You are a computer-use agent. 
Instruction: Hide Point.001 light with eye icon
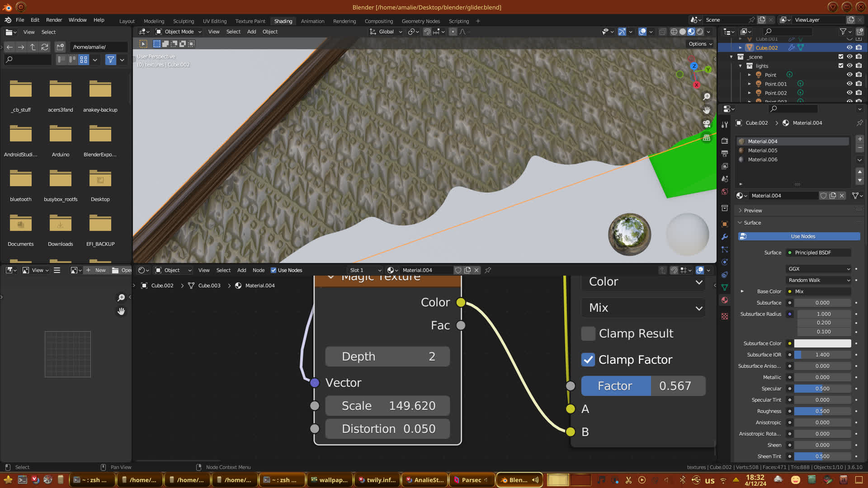(x=849, y=84)
